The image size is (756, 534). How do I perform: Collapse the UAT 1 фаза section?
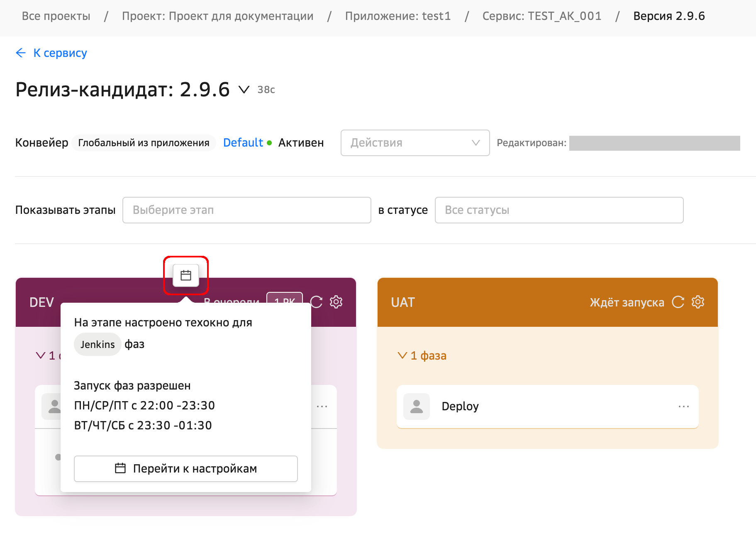click(402, 355)
